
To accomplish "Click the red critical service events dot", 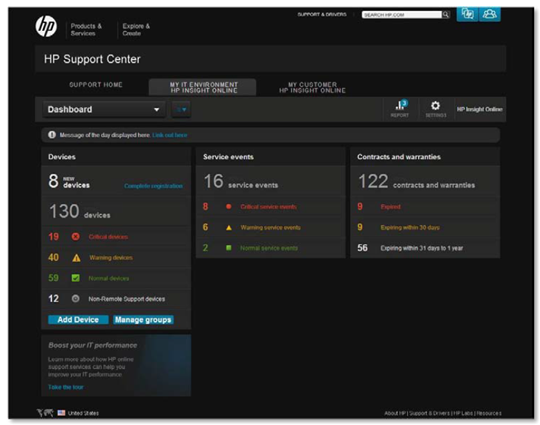I will [x=228, y=206].
